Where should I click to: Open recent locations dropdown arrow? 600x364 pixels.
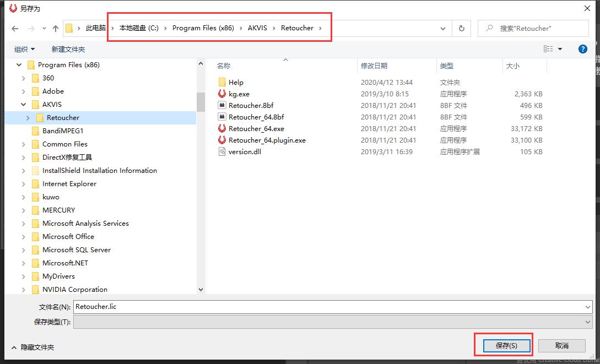tap(45, 29)
